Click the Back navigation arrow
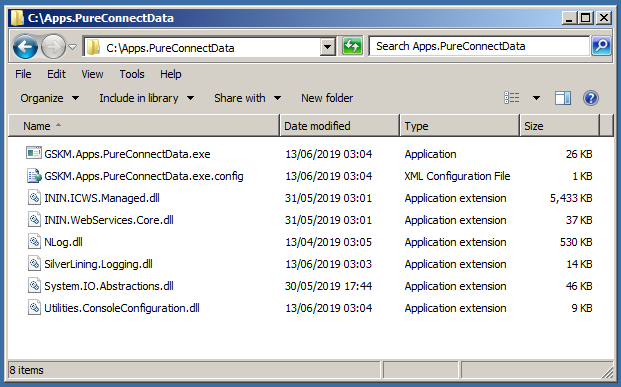Viewport: 621px width, 387px height. pyautogui.click(x=25, y=47)
